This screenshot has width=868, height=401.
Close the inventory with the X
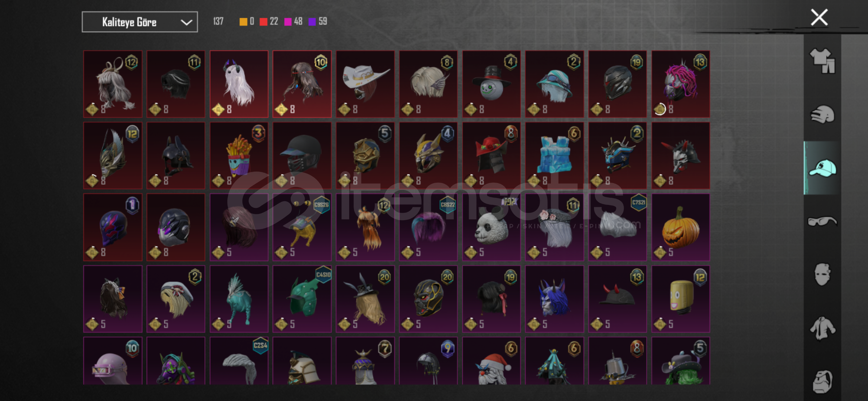pos(819,17)
